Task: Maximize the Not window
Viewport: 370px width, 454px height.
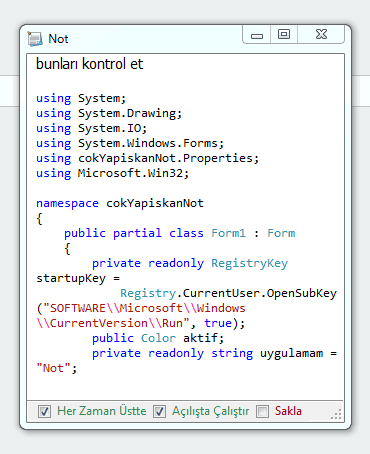Action: point(284,34)
